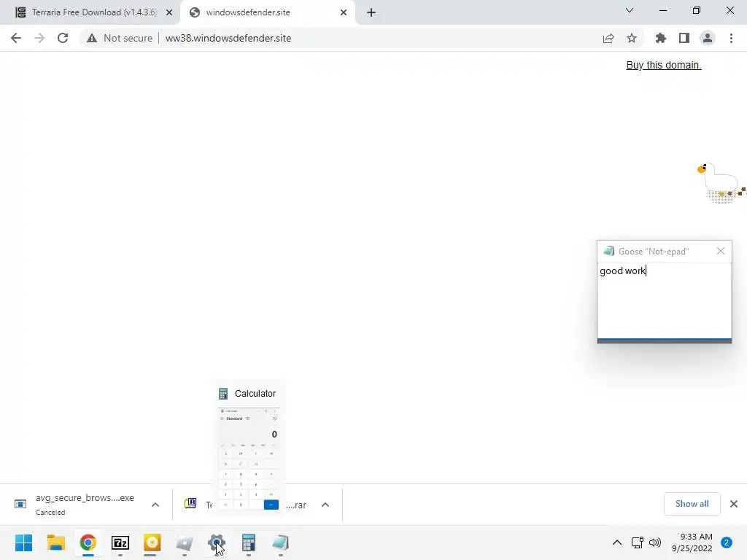This screenshot has width=747, height=560.
Task: Show hidden system tray icons
Action: 617,542
